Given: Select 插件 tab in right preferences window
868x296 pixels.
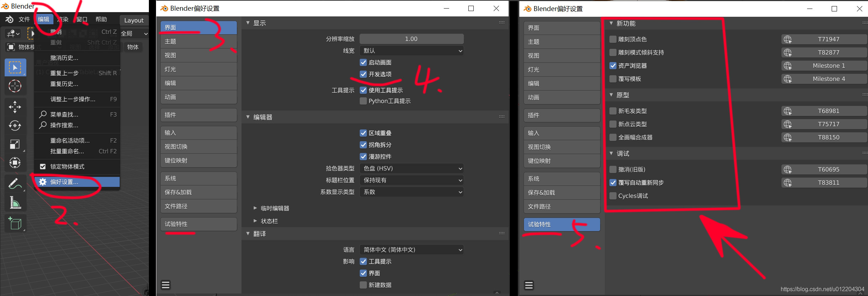Looking at the screenshot, I should 562,115.
